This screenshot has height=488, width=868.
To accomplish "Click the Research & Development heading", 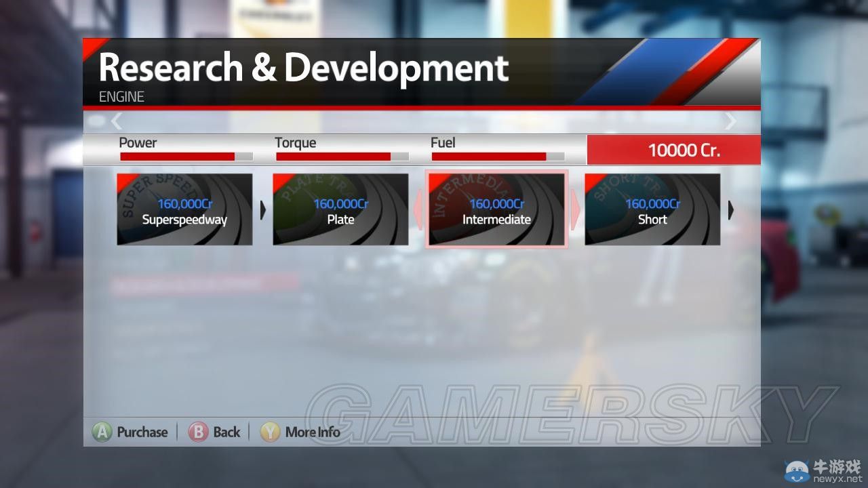I will pos(303,68).
